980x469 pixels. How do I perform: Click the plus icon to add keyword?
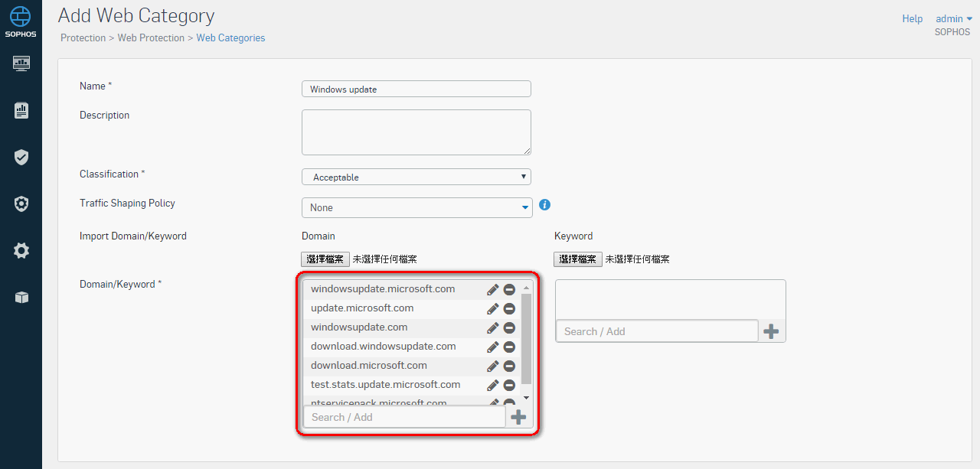coord(771,331)
